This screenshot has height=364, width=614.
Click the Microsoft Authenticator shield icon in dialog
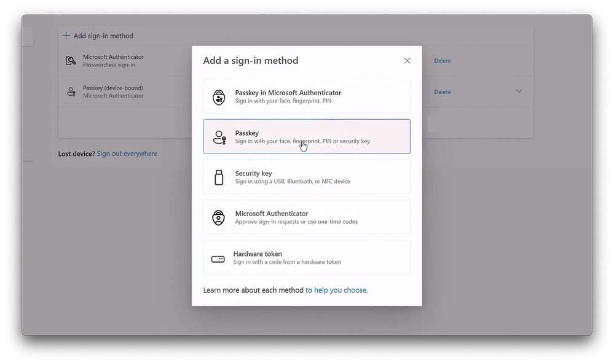(x=219, y=218)
